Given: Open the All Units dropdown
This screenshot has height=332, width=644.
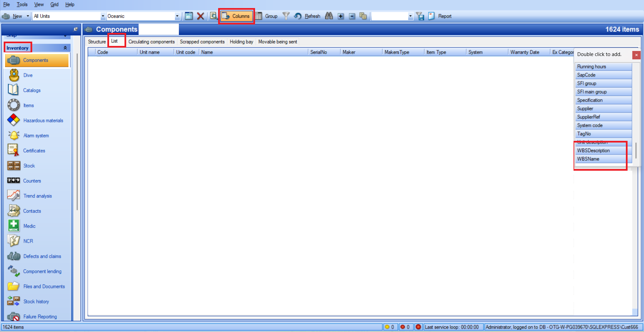Looking at the screenshot, I should pyautogui.click(x=103, y=16).
